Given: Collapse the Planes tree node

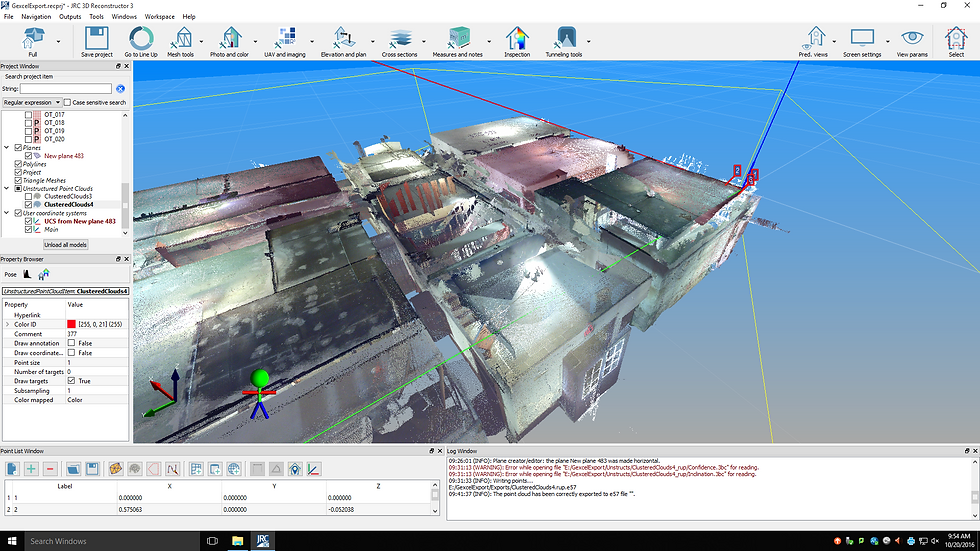Looking at the screenshot, I should click(7, 147).
